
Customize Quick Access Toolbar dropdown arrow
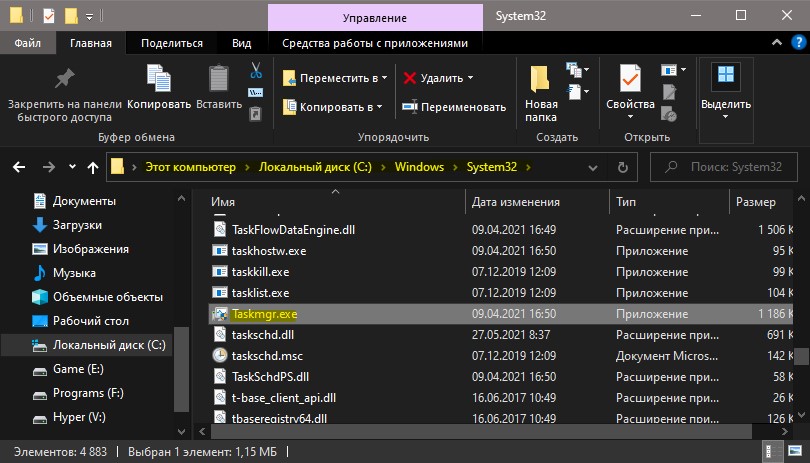(89, 17)
